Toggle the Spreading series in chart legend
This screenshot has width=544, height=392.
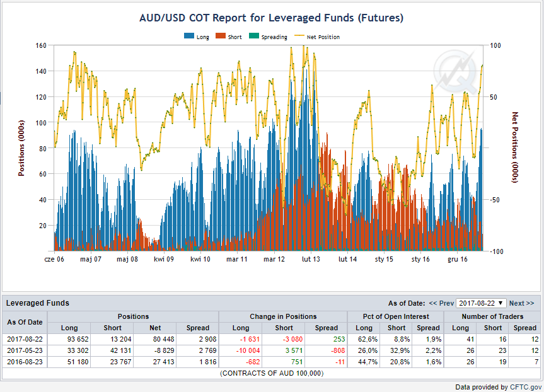pos(268,37)
